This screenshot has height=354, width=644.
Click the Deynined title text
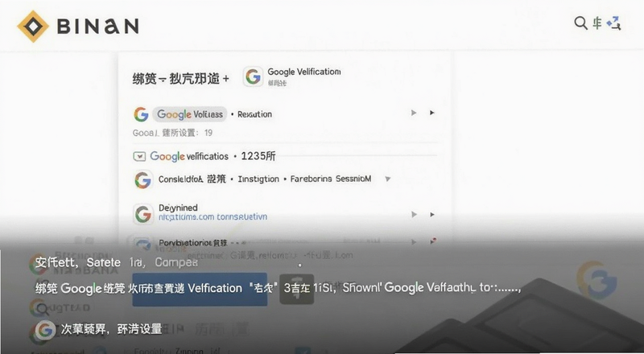pos(178,208)
